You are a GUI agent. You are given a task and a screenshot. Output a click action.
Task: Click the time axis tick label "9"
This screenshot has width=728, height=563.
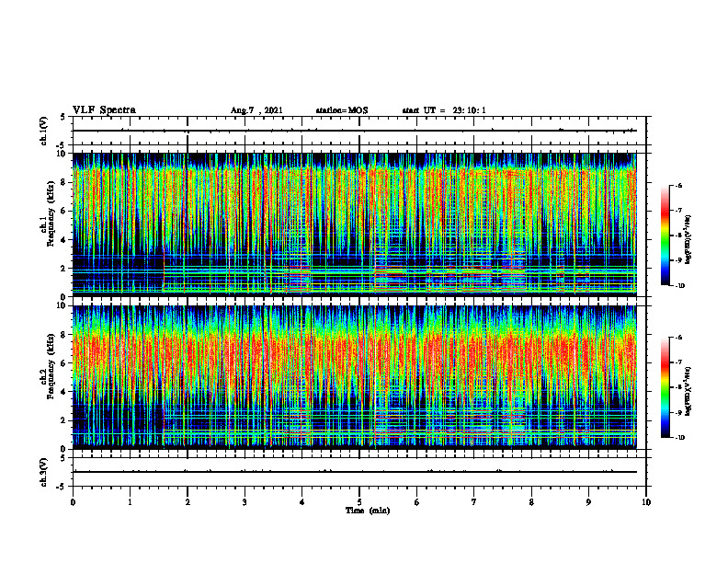pos(588,502)
